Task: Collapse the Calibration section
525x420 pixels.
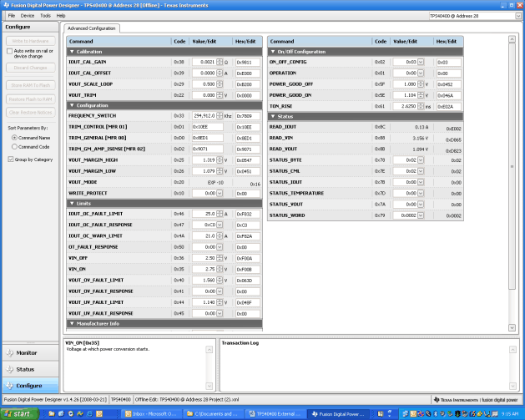Action: pos(72,52)
